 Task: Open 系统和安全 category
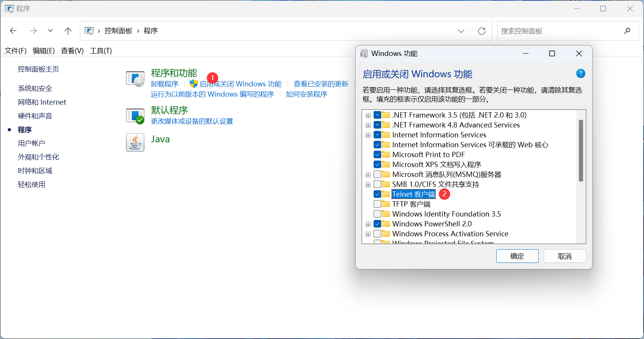pos(35,88)
